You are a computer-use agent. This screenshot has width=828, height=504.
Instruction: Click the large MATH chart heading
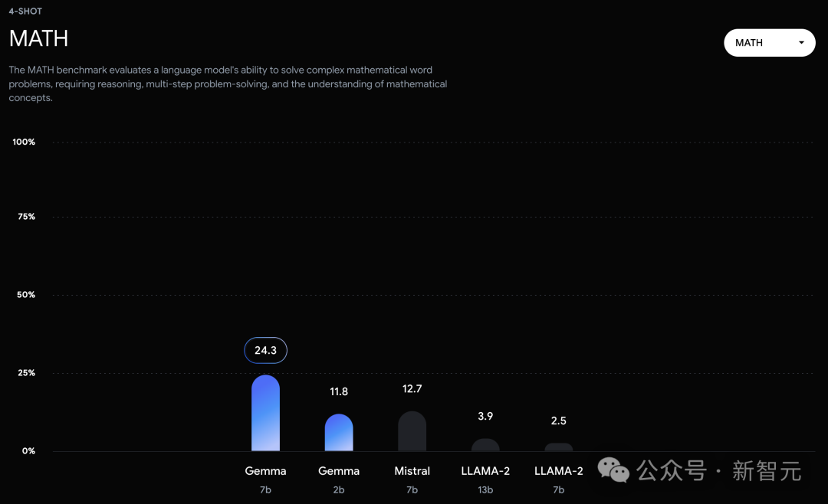pyautogui.click(x=38, y=38)
